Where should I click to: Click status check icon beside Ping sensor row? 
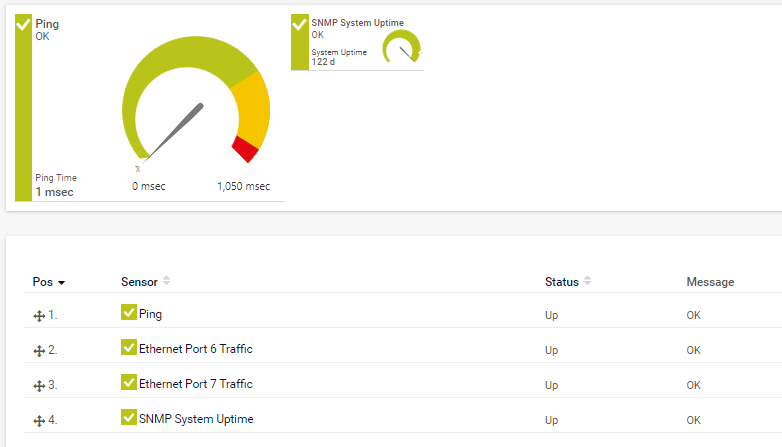(x=128, y=313)
